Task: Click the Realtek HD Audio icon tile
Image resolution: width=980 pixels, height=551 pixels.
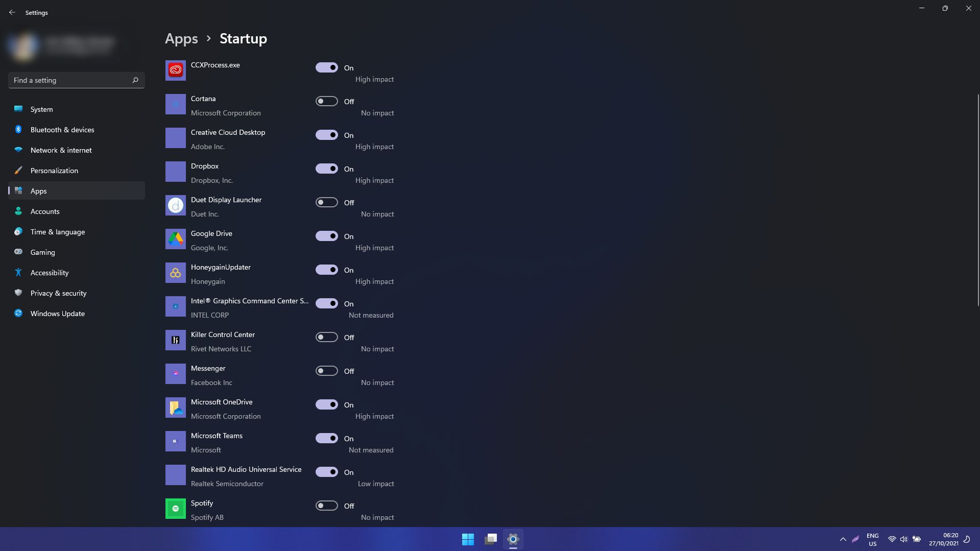Action: (175, 475)
